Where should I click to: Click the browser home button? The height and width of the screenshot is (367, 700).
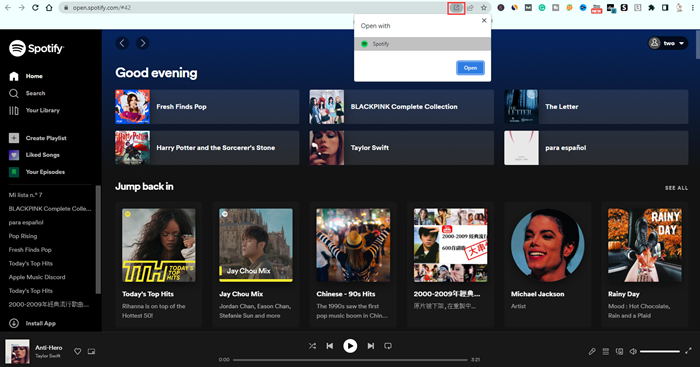pyautogui.click(x=49, y=8)
